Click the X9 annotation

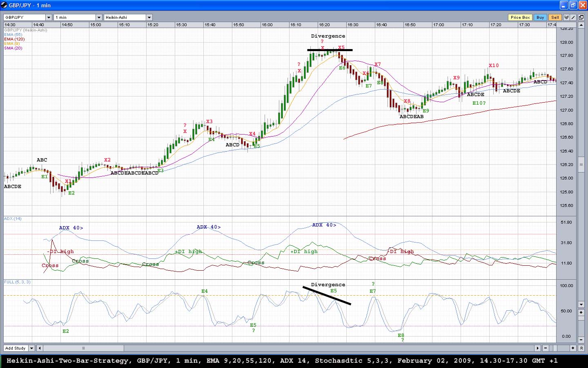[x=456, y=78]
